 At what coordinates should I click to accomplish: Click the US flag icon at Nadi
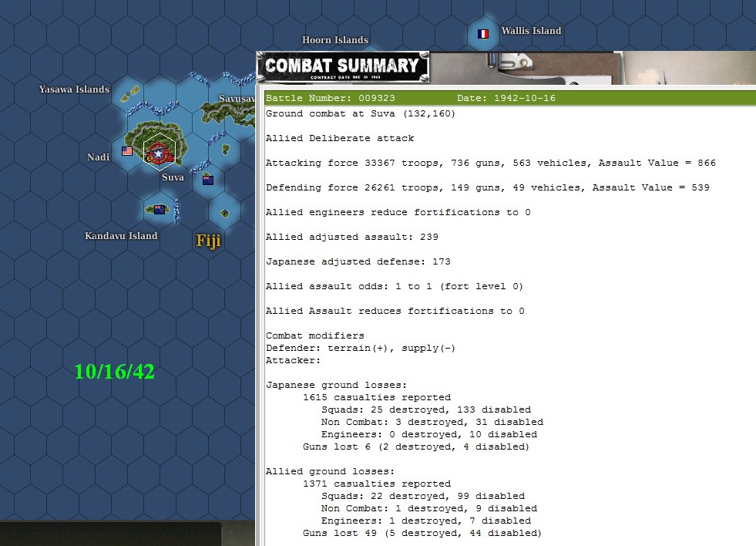[x=127, y=151]
